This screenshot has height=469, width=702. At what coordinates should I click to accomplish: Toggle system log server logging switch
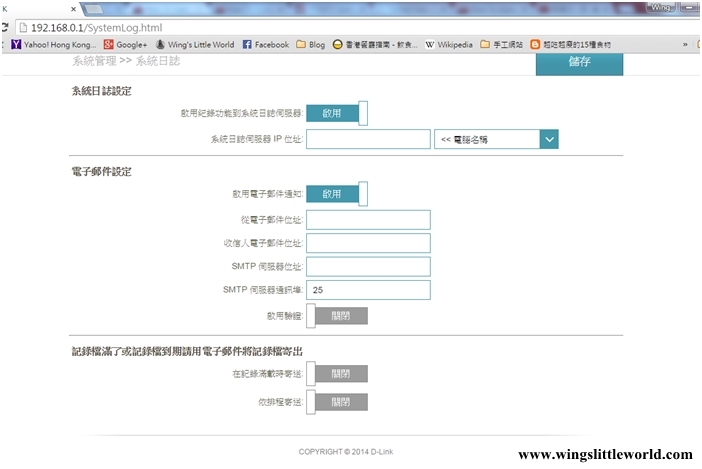[336, 113]
